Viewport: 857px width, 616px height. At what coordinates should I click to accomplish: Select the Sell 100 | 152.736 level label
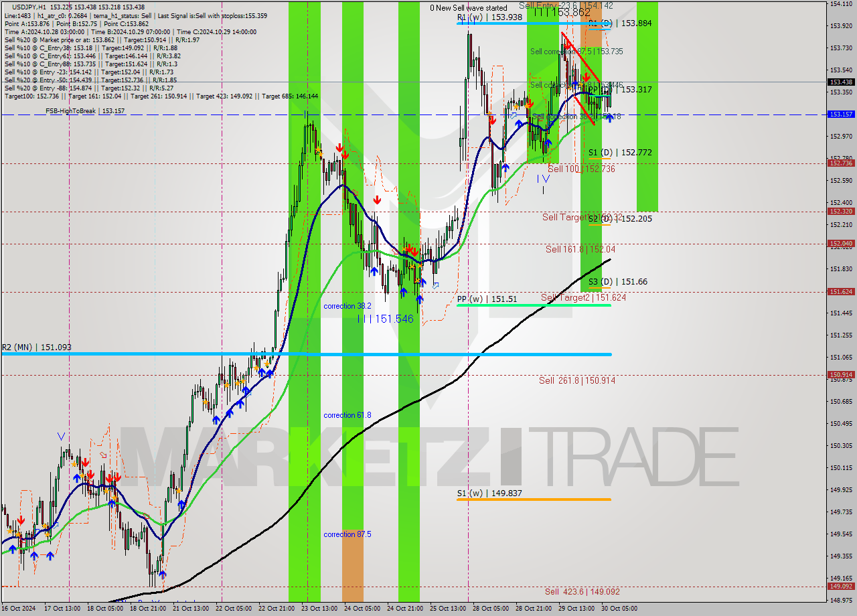pos(581,169)
